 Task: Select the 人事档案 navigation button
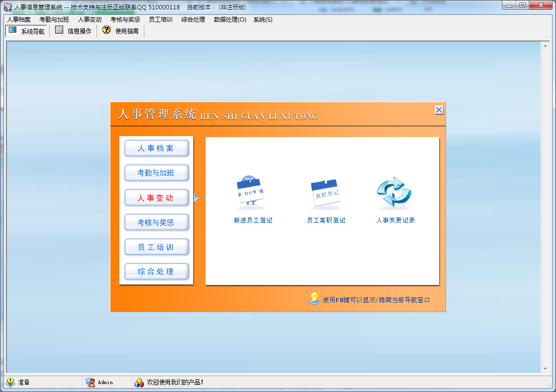tap(156, 148)
